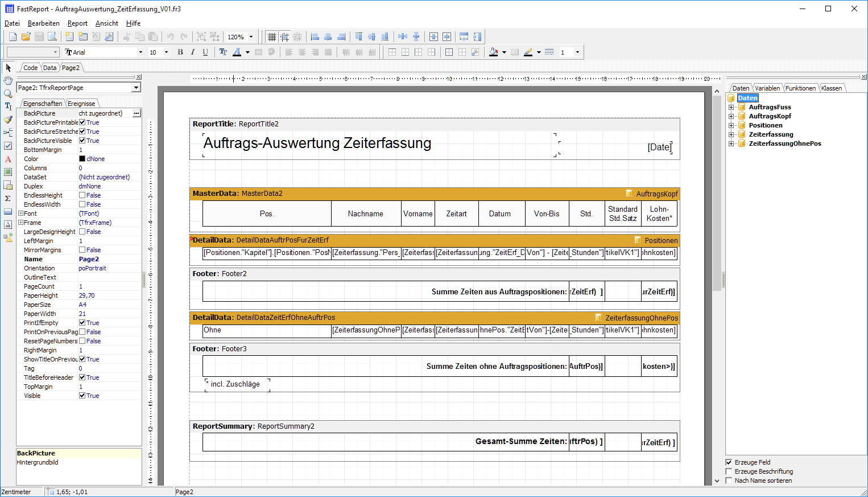The image size is (868, 497).
Task: Insert a checkbox object from the toolbox
Action: (8, 146)
